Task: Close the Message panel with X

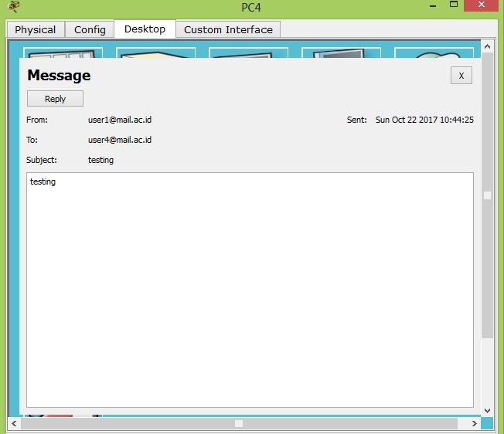Action: coord(461,76)
